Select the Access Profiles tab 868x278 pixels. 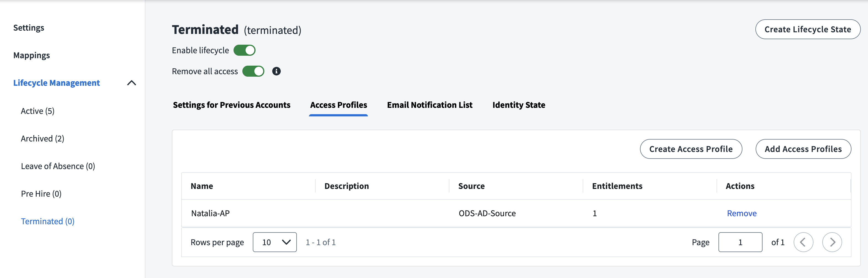click(x=338, y=105)
